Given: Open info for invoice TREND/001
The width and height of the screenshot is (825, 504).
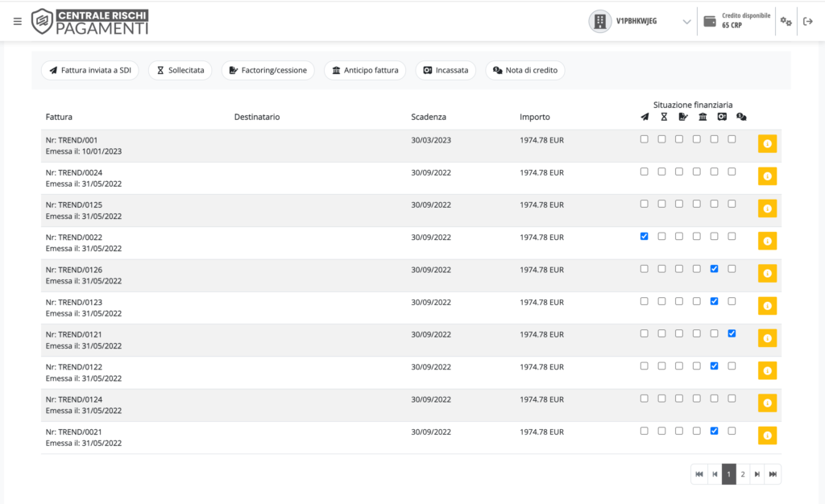Looking at the screenshot, I should pos(767,144).
